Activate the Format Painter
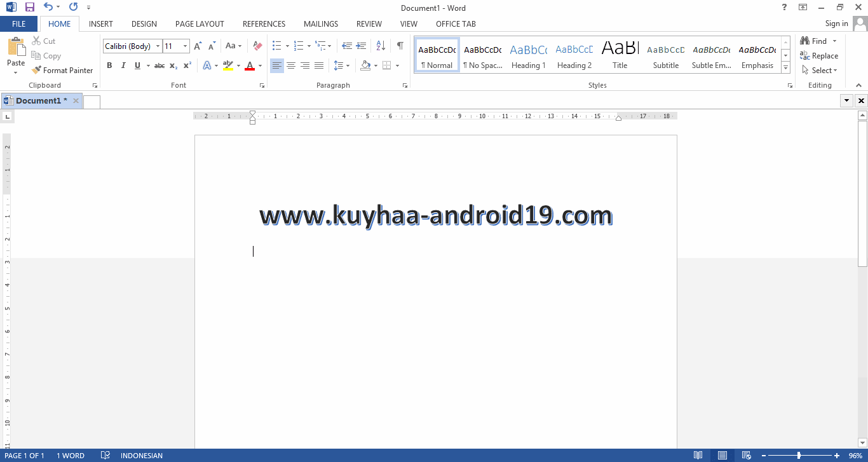Viewport: 868px width, 462px height. pyautogui.click(x=62, y=71)
